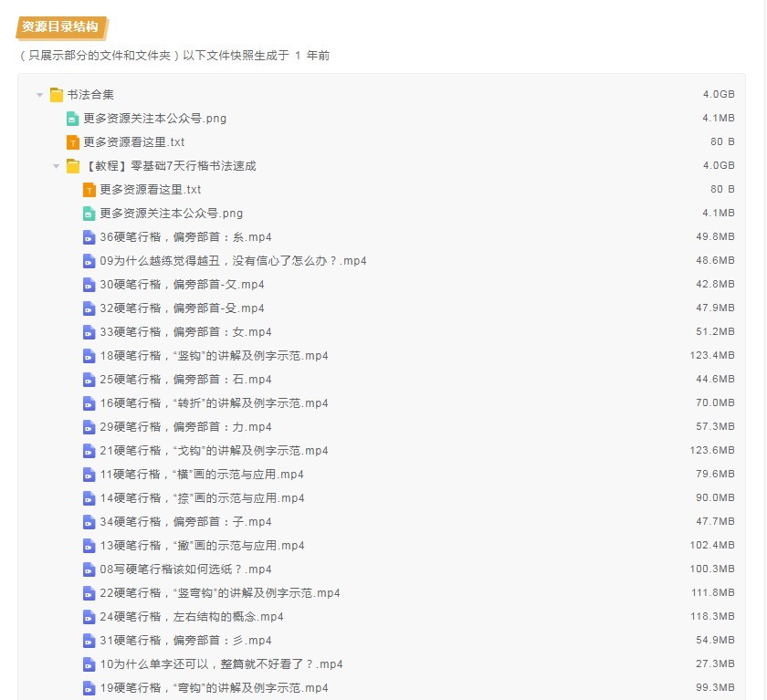Click the orange 资源目录结构 header tab
This screenshot has height=700, width=767.
(61, 26)
